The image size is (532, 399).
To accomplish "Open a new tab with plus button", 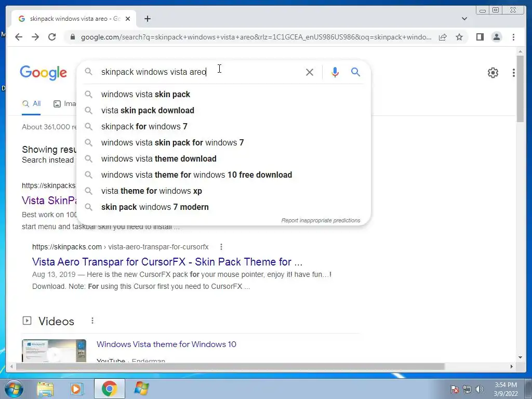I will (147, 19).
